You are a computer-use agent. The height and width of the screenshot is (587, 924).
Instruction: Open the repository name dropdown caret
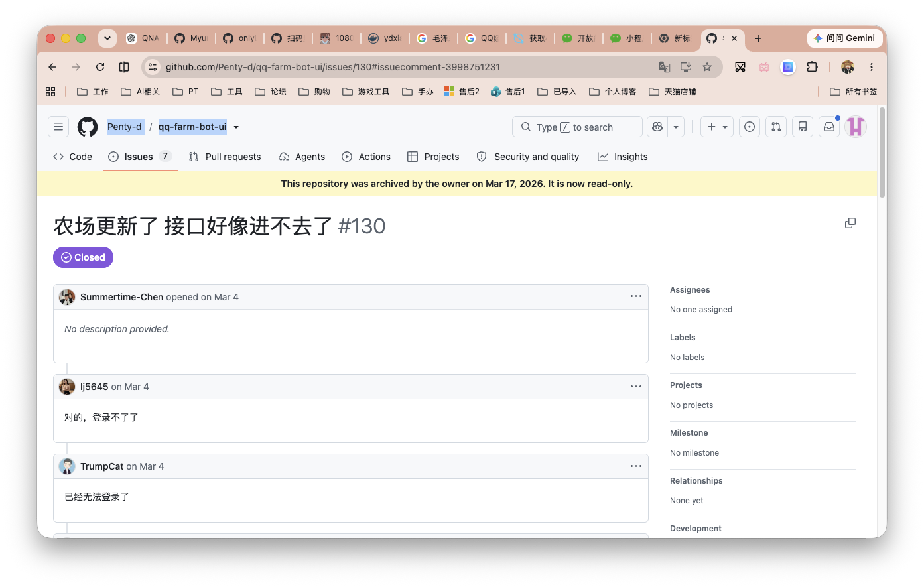click(236, 127)
